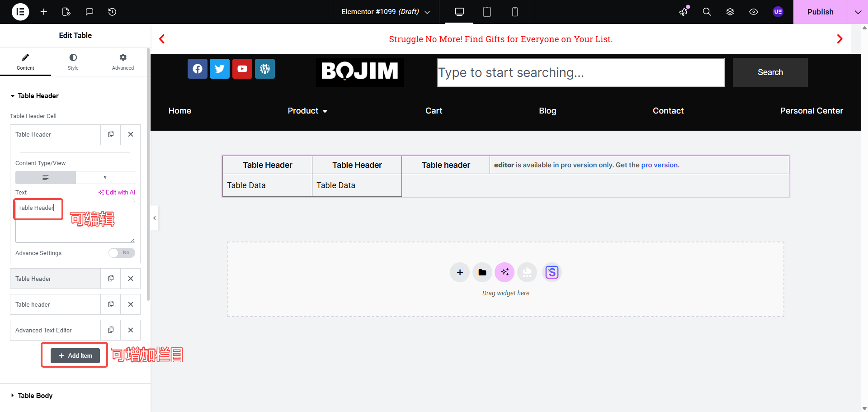The width and height of the screenshot is (868, 412).
Task: Open the Notes comment icon
Action: 90,12
